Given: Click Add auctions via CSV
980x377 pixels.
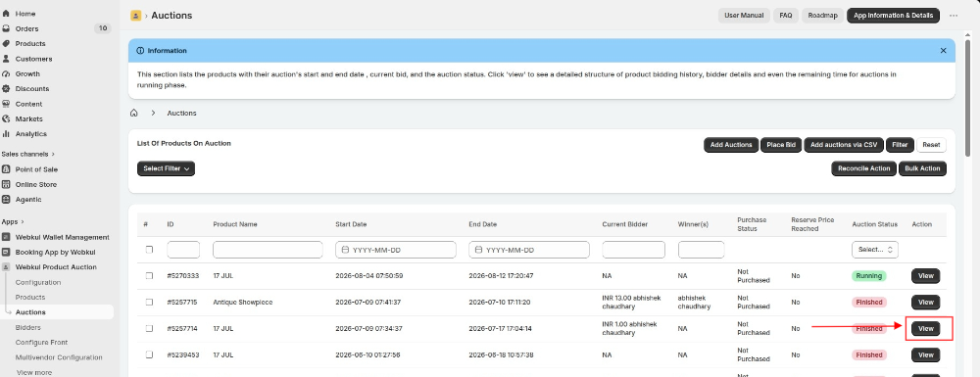Looking at the screenshot, I should tap(843, 145).
